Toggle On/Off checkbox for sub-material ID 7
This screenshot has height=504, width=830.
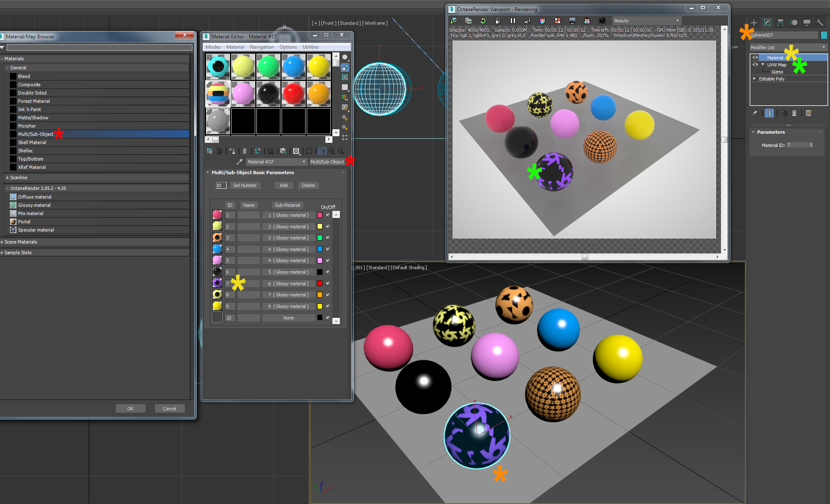(328, 283)
